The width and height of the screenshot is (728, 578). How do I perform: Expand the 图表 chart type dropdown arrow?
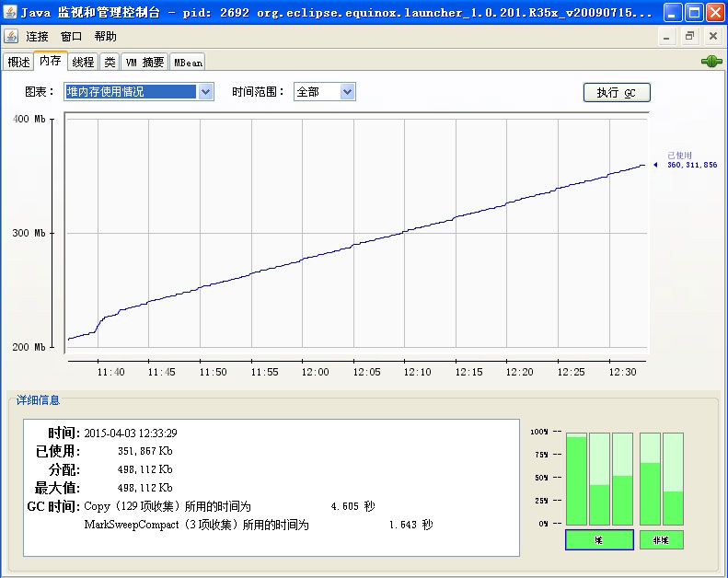click(x=205, y=92)
